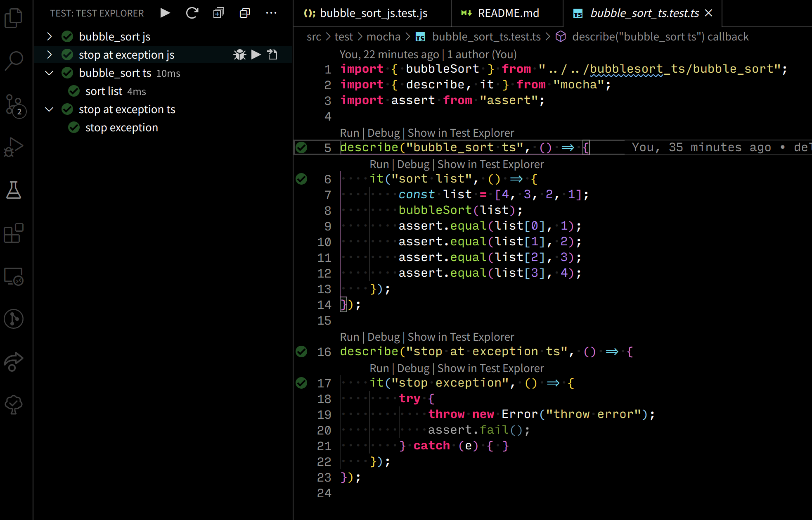The width and height of the screenshot is (812, 520).
Task: Collapse all items in Test Explorer
Action: pyautogui.click(x=244, y=13)
